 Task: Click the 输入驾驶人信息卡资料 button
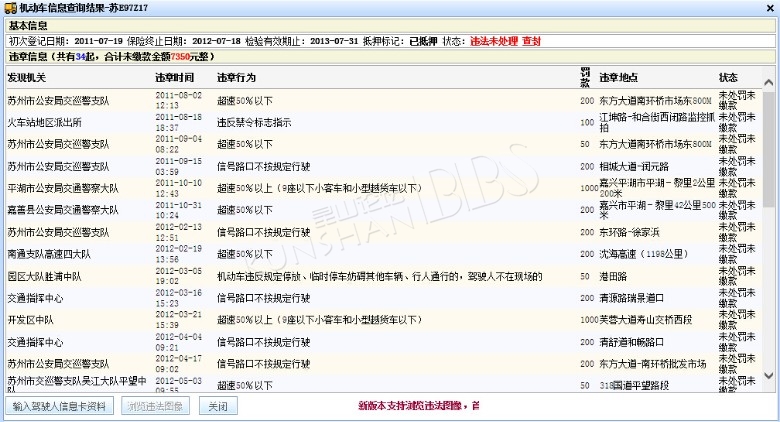pos(60,407)
